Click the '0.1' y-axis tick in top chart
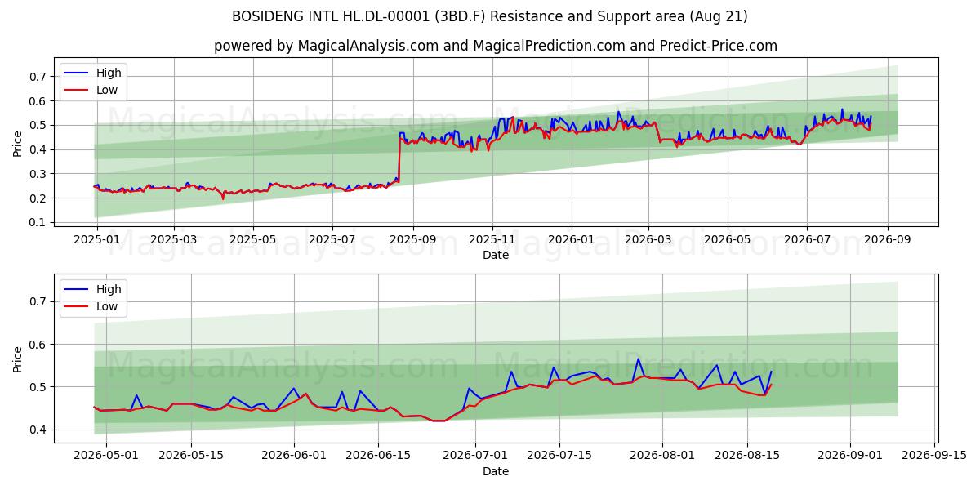The image size is (980, 490). tap(40, 222)
